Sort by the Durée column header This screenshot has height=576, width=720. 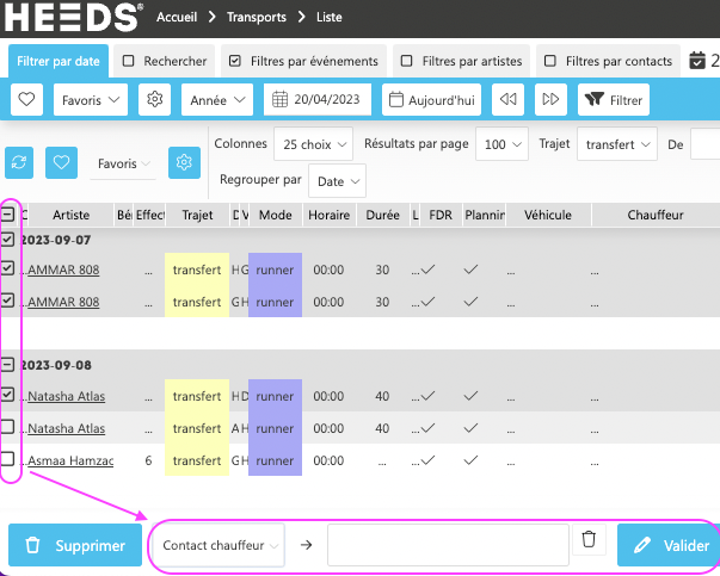click(382, 215)
